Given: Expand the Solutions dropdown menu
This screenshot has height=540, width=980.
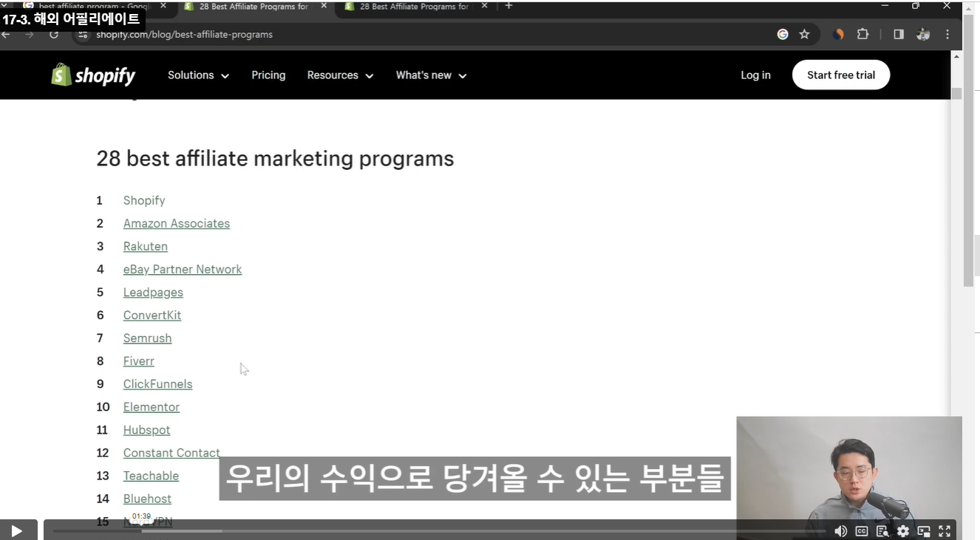Looking at the screenshot, I should [x=198, y=75].
